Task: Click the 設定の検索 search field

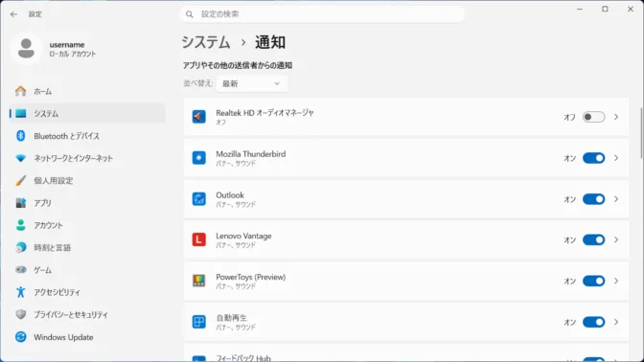Action: 322,14
